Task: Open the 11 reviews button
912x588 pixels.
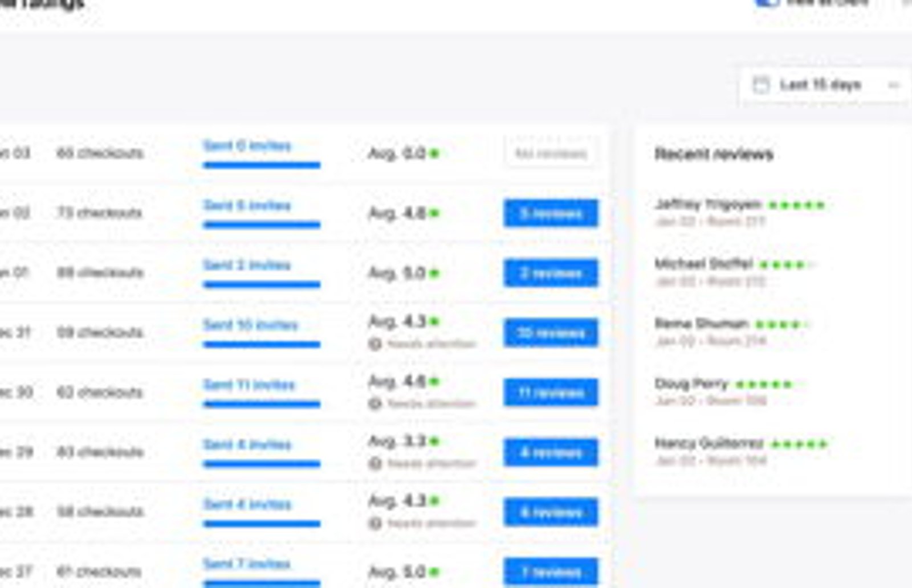Action: (x=551, y=393)
